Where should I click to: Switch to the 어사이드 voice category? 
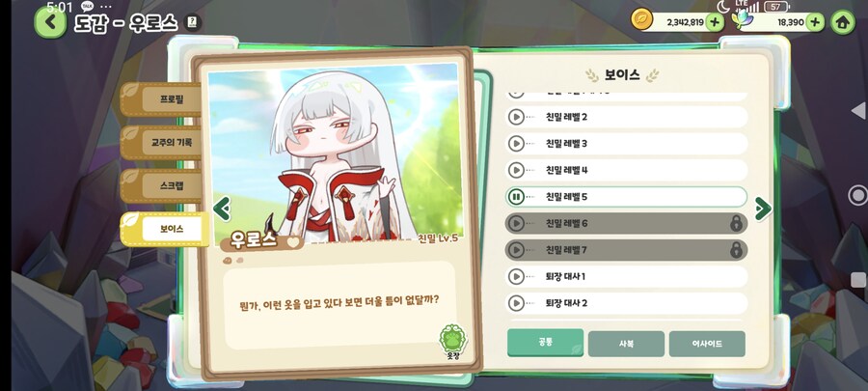click(707, 344)
